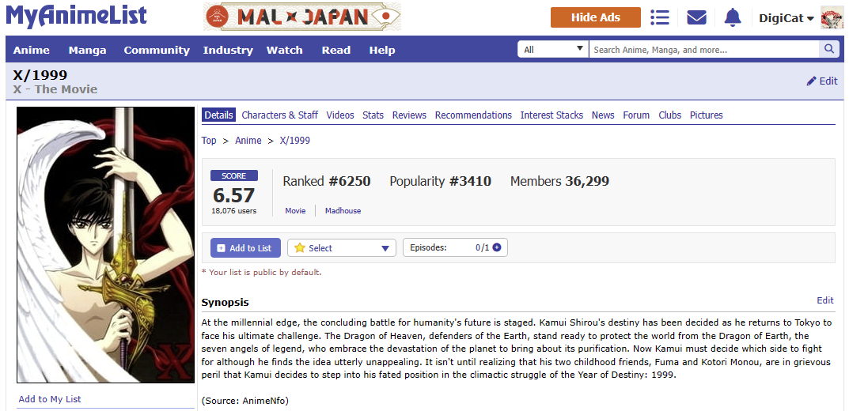Click the X/1999 breadcrumb link
Screen dimensions: 868x411
click(295, 141)
